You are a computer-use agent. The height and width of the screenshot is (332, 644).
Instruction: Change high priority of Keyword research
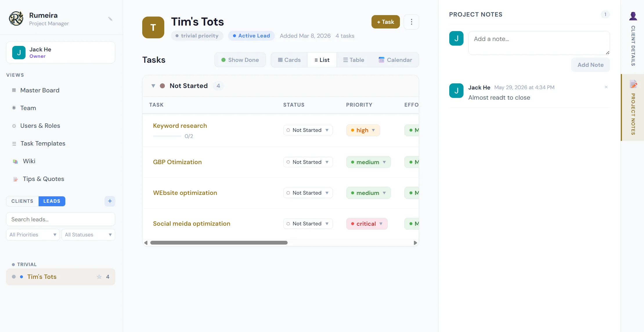(x=363, y=130)
